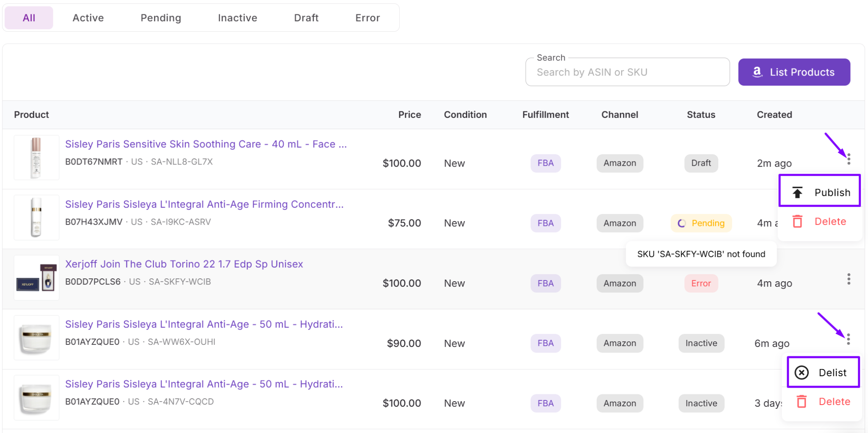Screen dimensions: 868x433
Task: Switch to the Pending tab
Action: pos(161,18)
